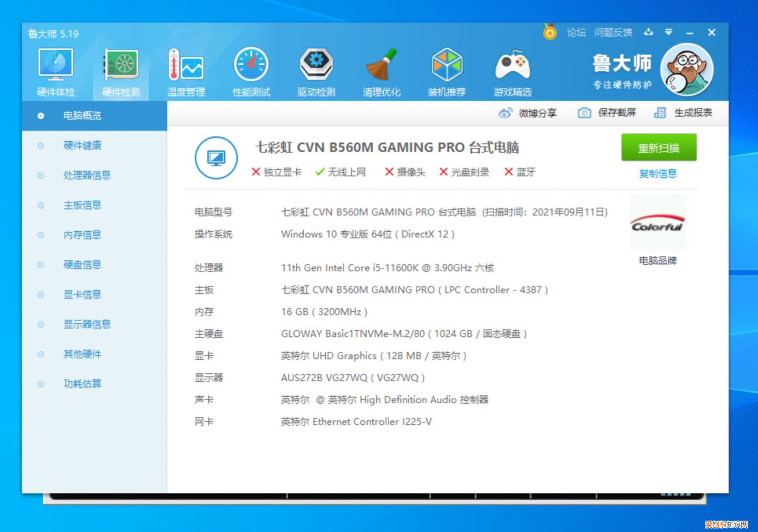The width and height of the screenshot is (758, 532).
Task: Select 硬件健康 in the sidebar
Action: point(82,145)
